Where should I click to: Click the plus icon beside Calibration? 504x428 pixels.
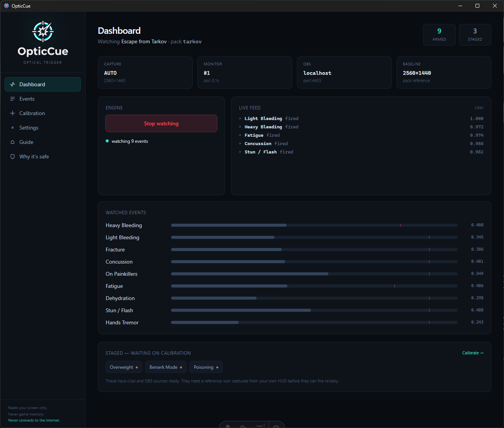pos(13,113)
